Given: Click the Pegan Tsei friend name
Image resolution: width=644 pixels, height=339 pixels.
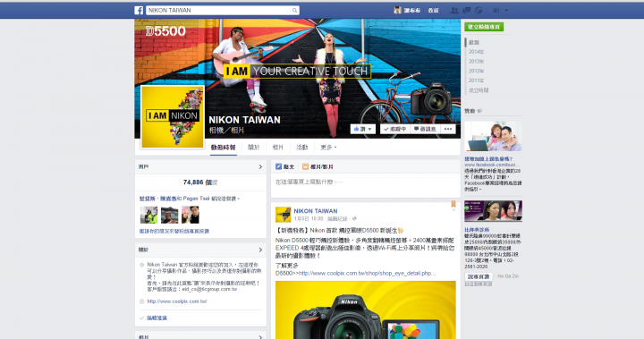Looking at the screenshot, I should [196, 199].
